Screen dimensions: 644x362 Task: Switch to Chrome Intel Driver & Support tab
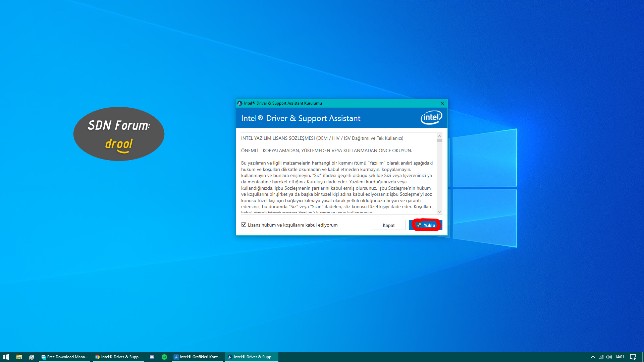pos(118,357)
